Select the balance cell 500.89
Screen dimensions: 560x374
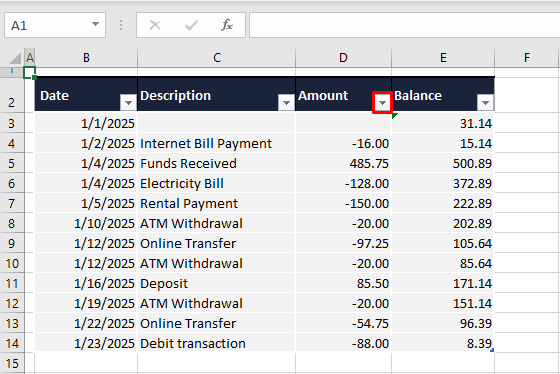click(443, 163)
